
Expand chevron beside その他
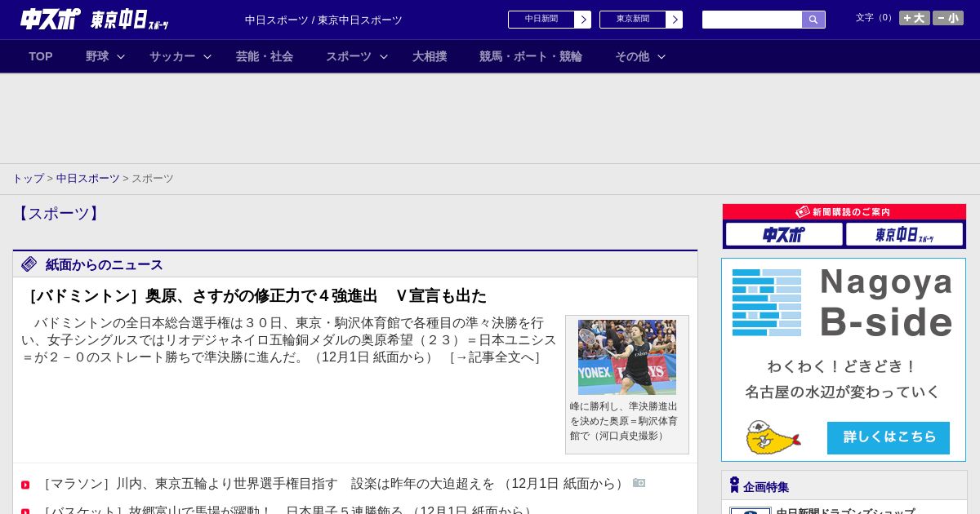[x=661, y=56]
